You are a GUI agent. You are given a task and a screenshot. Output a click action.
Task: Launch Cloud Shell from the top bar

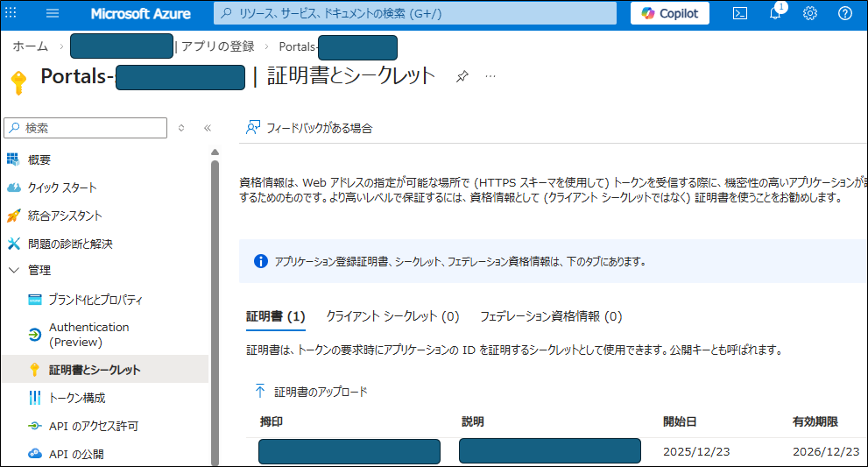pos(740,13)
